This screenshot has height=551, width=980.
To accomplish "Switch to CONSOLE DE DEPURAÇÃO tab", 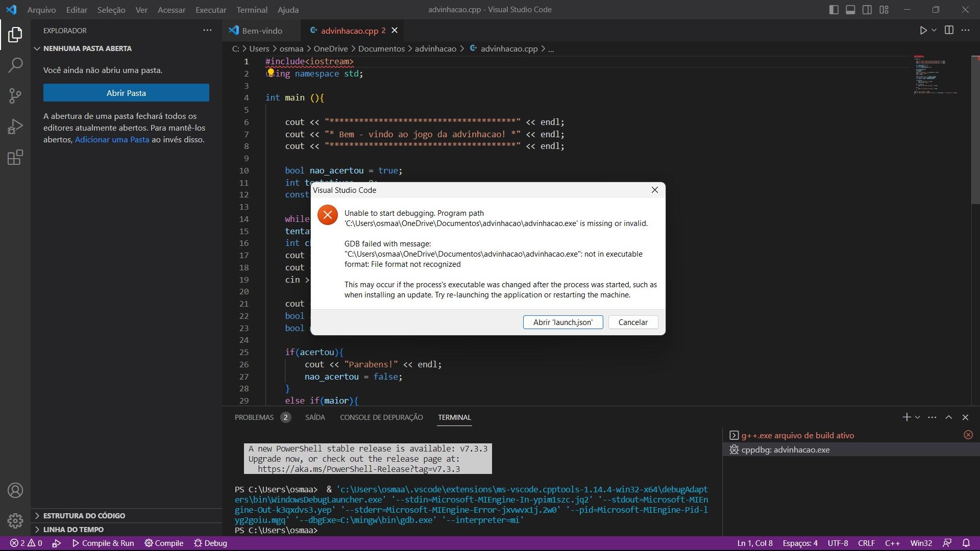I will coord(381,417).
